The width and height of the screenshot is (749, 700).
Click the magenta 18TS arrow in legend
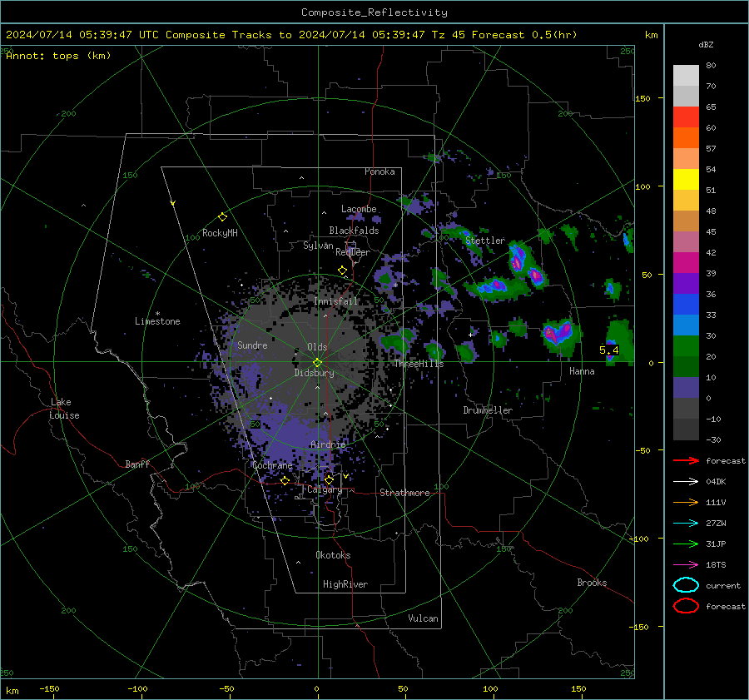[x=686, y=565]
